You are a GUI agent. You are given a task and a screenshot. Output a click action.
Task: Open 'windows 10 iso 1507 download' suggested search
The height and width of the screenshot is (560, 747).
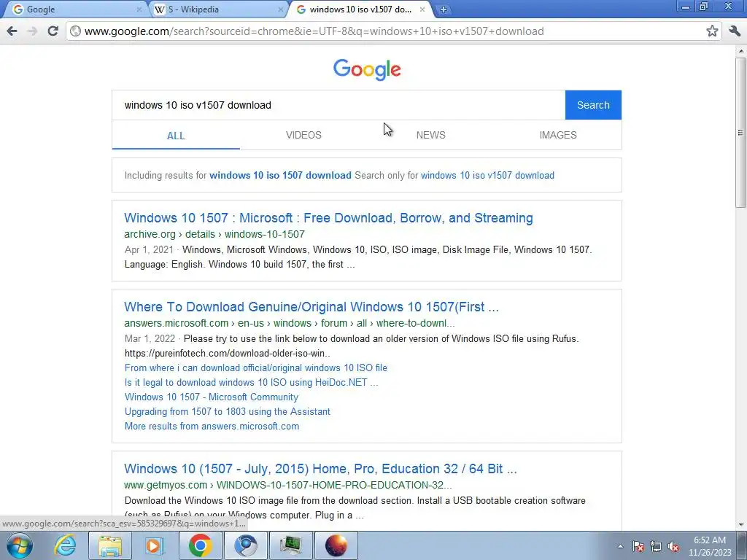[280, 175]
